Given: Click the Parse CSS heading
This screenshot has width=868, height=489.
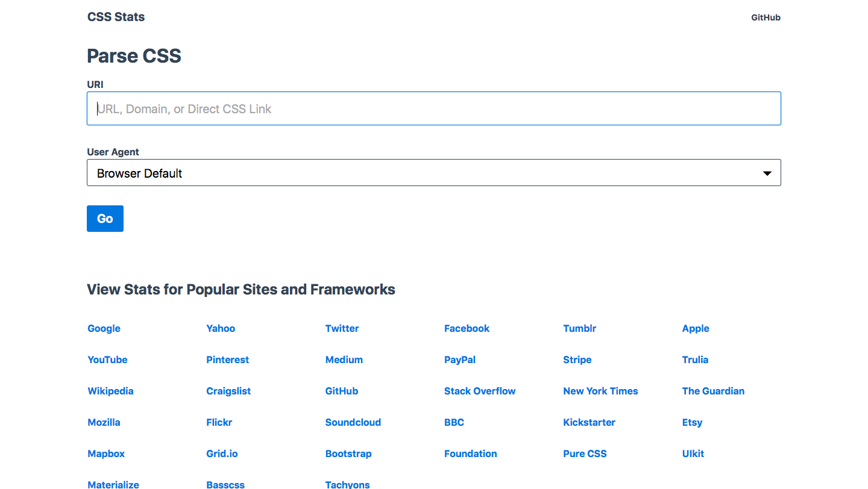Looking at the screenshot, I should [x=134, y=56].
